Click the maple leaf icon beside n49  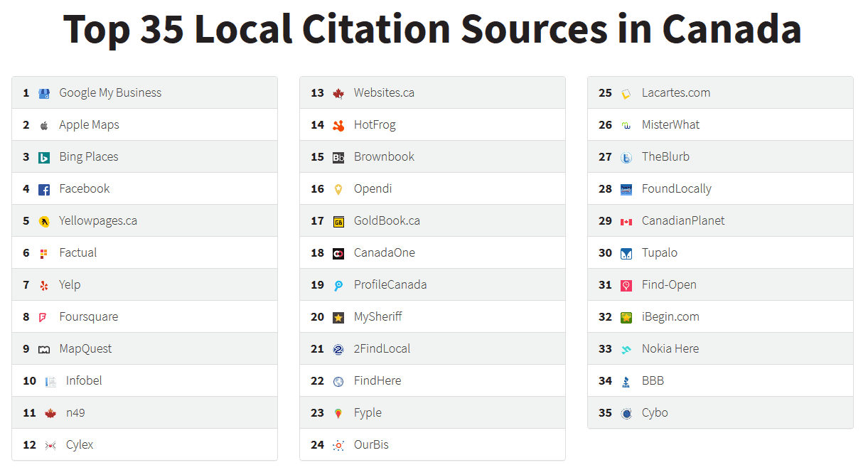[x=45, y=412]
